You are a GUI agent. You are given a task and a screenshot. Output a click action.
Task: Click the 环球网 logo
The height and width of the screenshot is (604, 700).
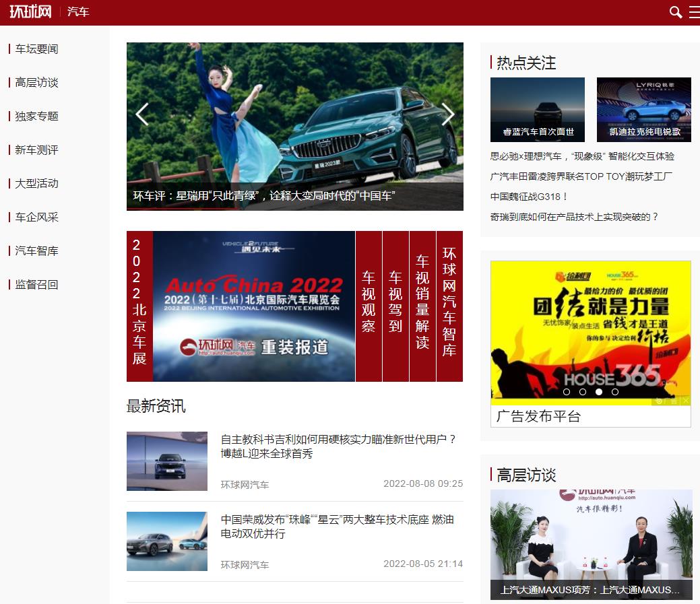pos(30,11)
